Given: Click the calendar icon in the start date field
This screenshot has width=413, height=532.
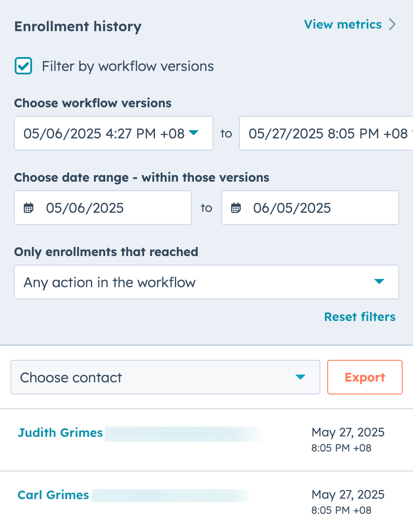Looking at the screenshot, I should click(x=28, y=208).
